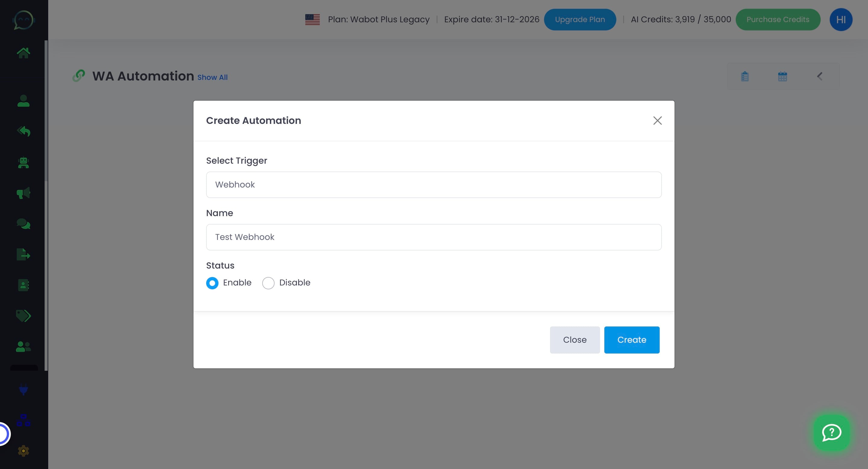Click the Name input field

click(x=434, y=237)
